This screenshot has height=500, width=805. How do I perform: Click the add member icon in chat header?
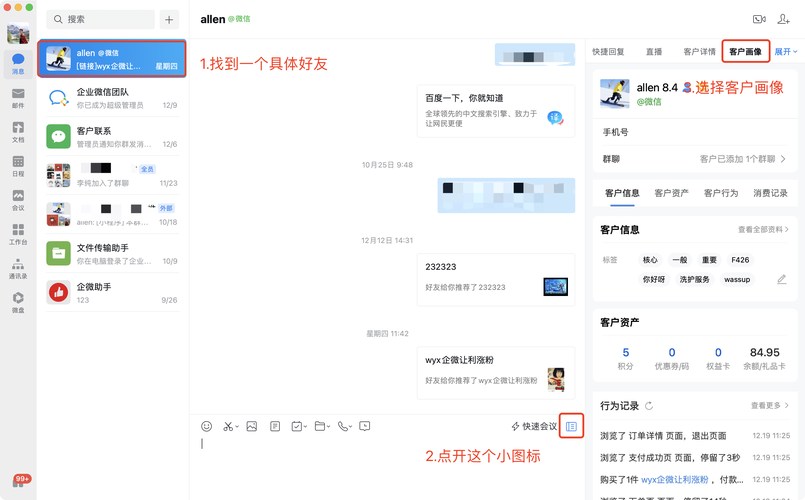coord(783,20)
